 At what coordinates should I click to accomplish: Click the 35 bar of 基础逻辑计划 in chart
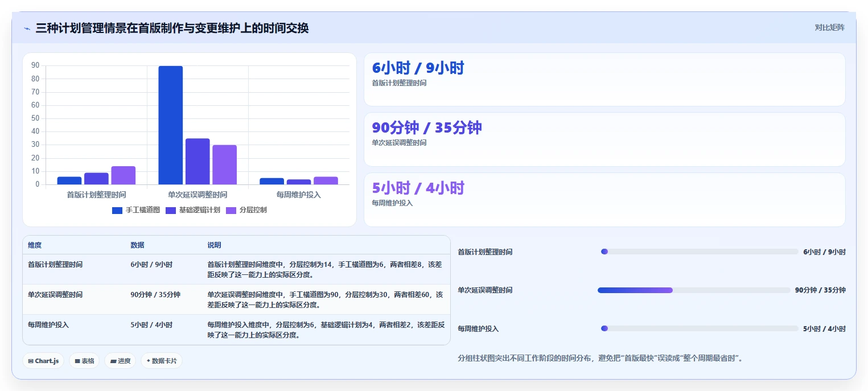(x=198, y=162)
